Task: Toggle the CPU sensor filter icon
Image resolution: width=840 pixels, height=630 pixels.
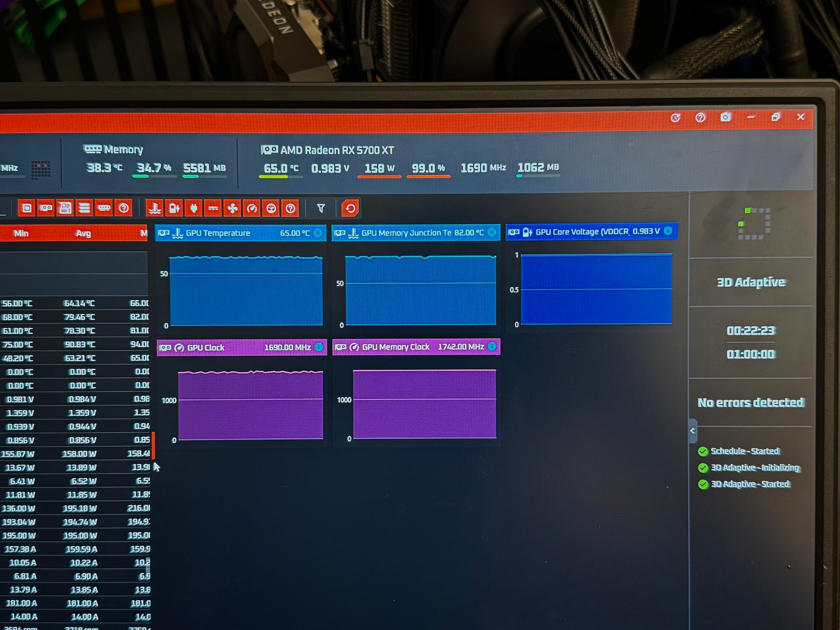Action: coord(27,208)
